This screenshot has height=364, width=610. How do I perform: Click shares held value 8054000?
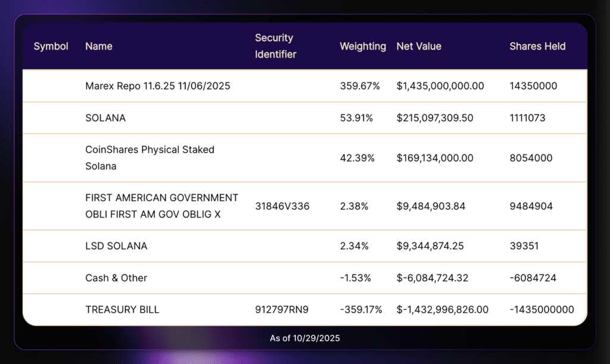click(531, 158)
